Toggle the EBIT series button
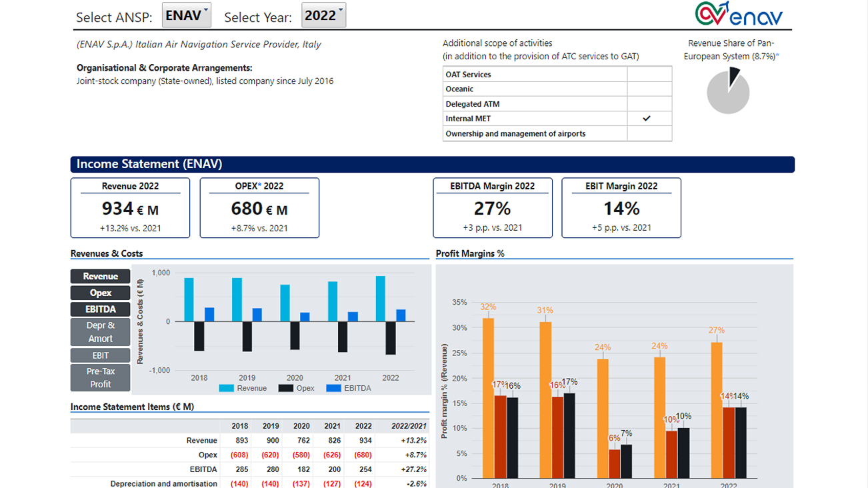The height and width of the screenshot is (488, 868). [100, 355]
